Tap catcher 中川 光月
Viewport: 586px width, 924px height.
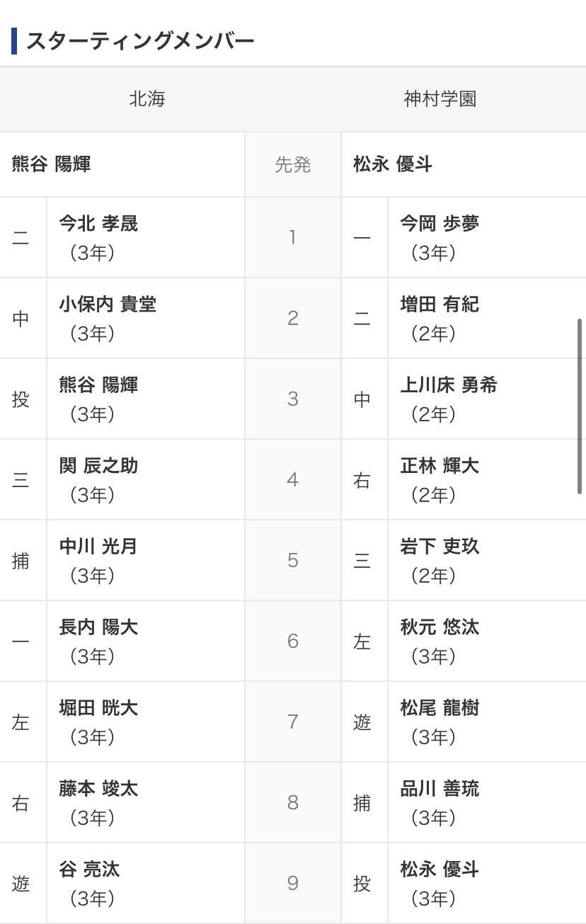coord(98,547)
